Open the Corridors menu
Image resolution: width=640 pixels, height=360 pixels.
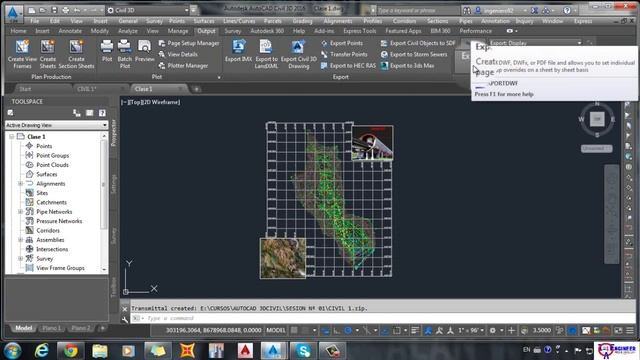(404, 21)
